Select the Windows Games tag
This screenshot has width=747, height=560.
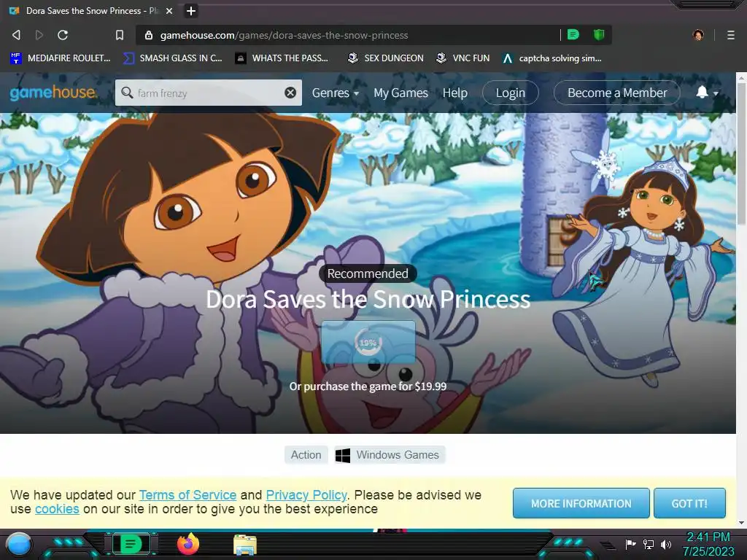coord(390,455)
